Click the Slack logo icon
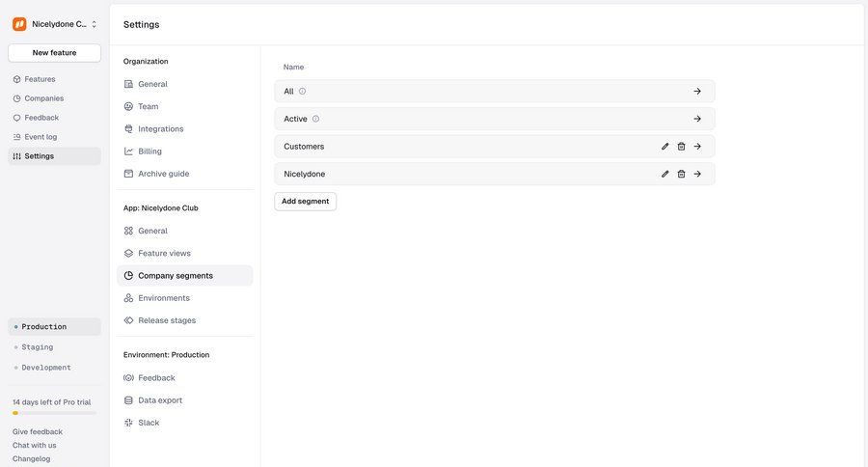The image size is (868, 467). coord(128,423)
